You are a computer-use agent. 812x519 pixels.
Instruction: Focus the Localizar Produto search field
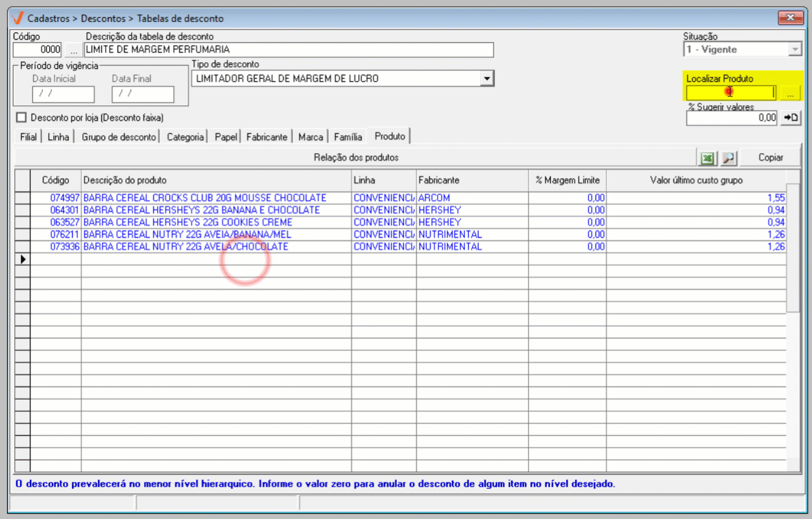pyautogui.click(x=731, y=93)
